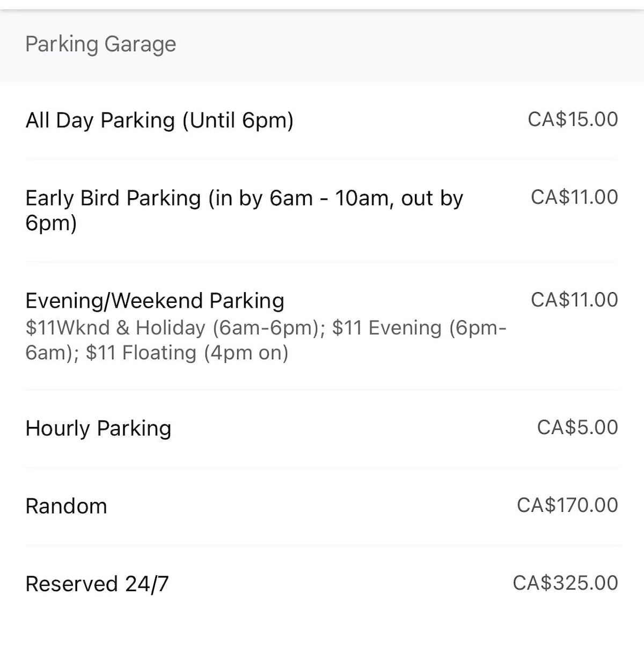Tap the "out by" words in Early Bird
The height and width of the screenshot is (668, 644).
click(432, 198)
